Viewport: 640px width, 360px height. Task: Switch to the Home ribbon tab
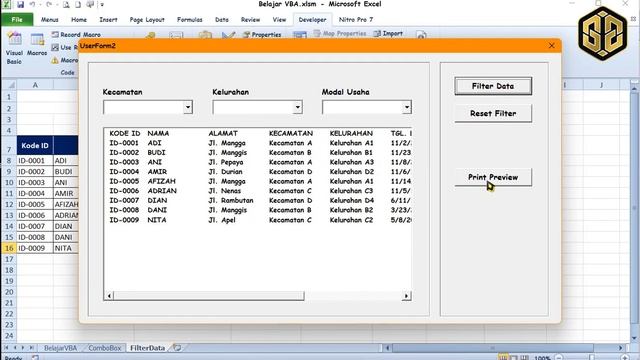click(x=79, y=20)
